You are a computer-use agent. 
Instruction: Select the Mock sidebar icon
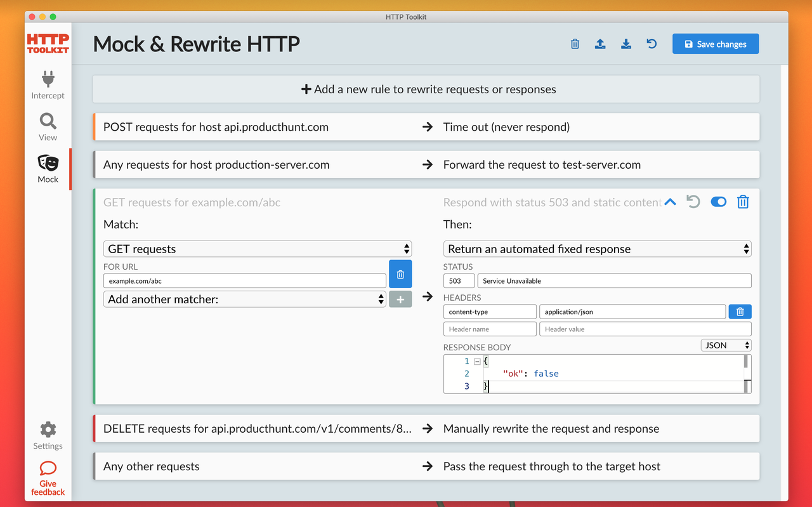48,167
